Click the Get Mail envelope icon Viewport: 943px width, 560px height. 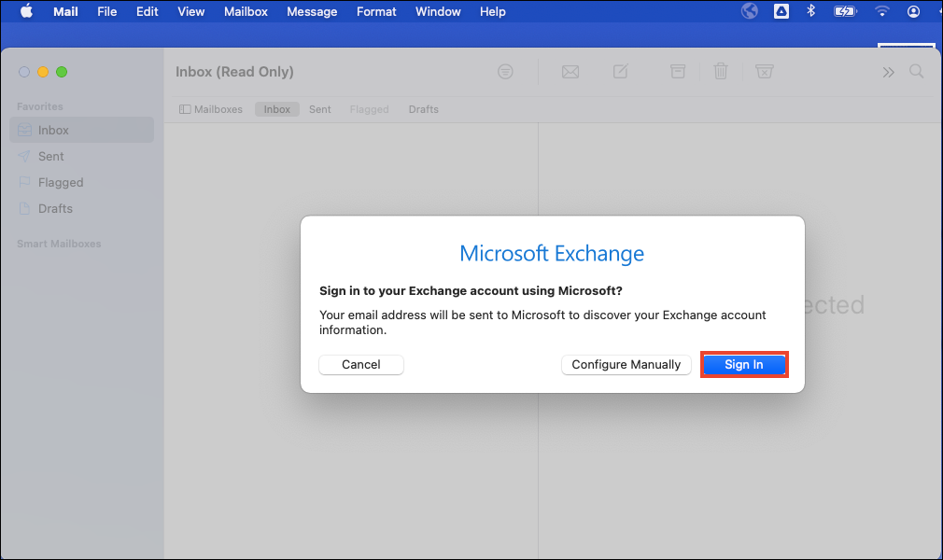click(570, 72)
